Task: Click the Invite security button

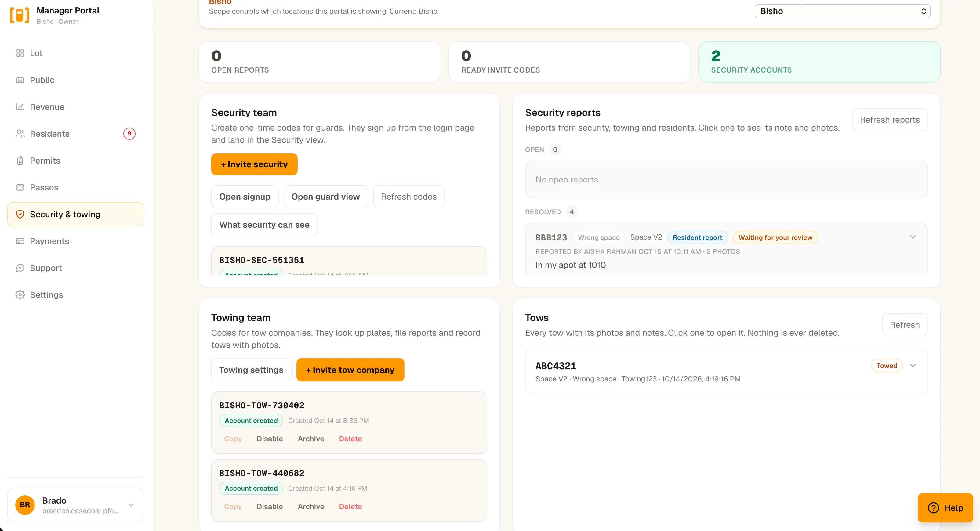Action: click(254, 164)
